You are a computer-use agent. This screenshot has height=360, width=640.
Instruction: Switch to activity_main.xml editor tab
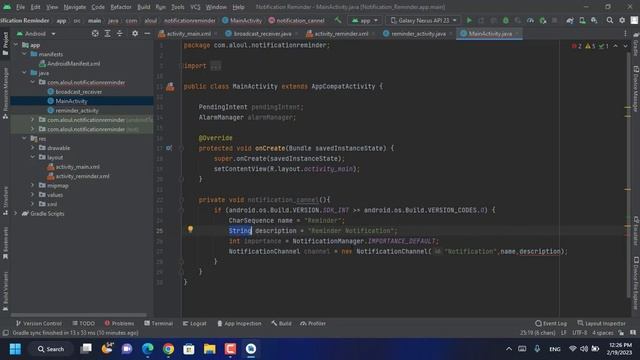point(188,33)
